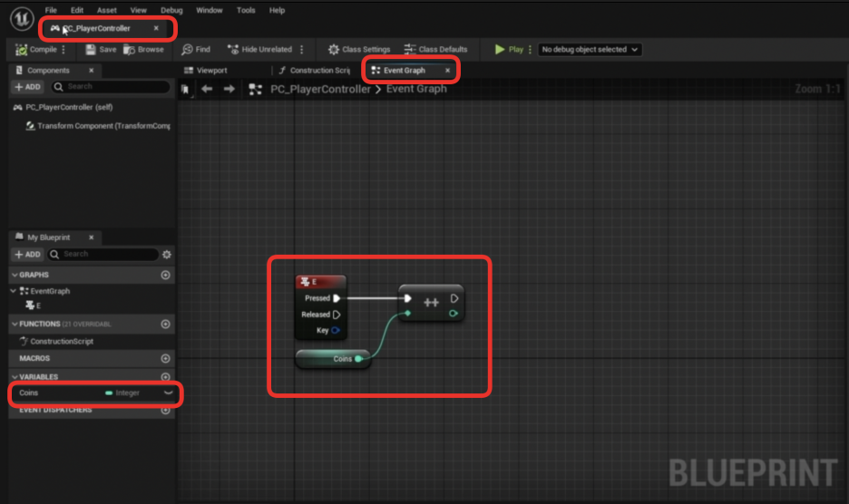Close the Event Graph tab
The height and width of the screenshot is (504, 849).
coord(448,71)
